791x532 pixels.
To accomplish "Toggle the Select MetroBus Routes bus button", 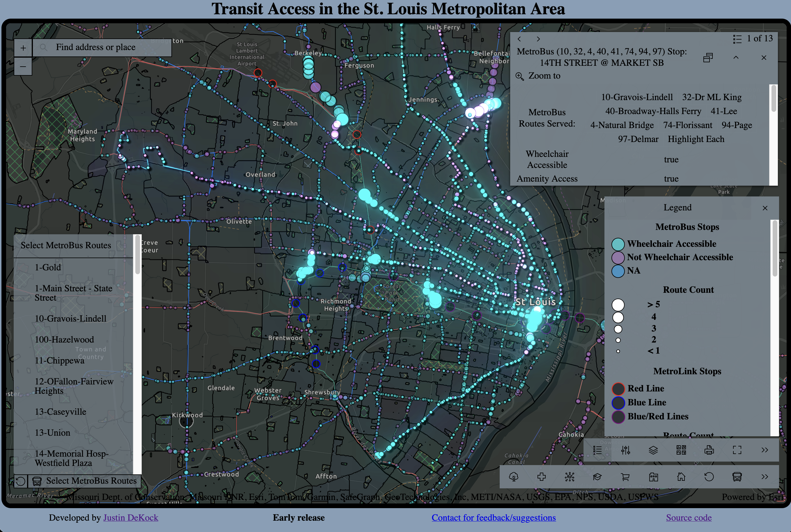I will (84, 481).
